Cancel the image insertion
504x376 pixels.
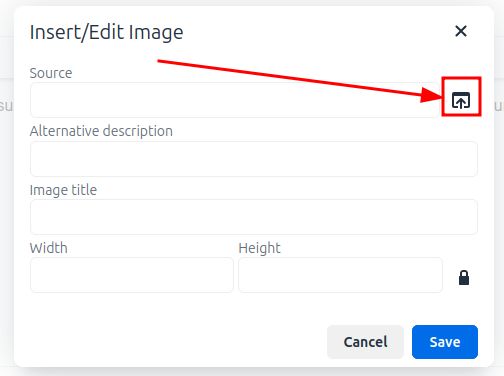click(365, 342)
